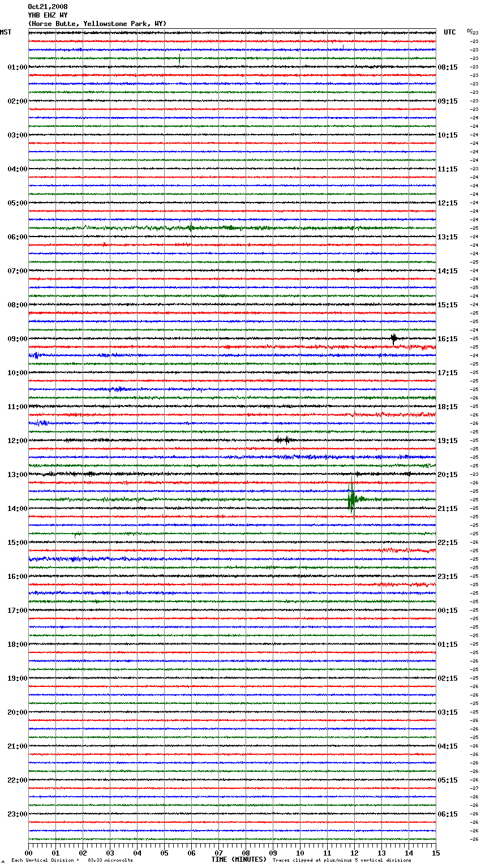
Task: Click the 00:15 UTC time label
Action: (x=448, y=611)
